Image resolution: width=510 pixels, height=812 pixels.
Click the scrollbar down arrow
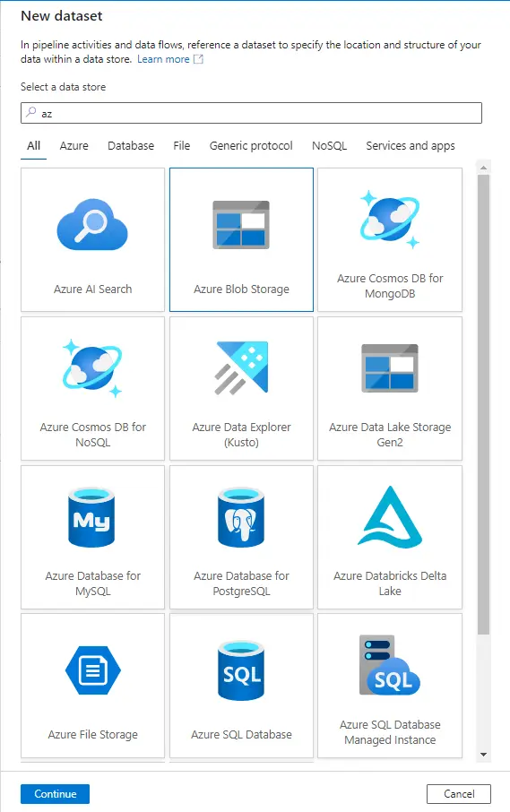[483, 755]
